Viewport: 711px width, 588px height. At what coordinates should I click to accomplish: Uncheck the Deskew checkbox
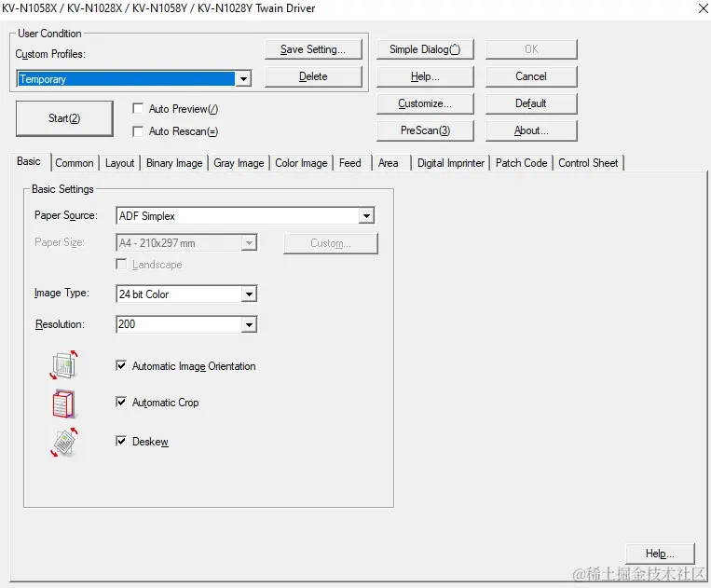coord(121,441)
